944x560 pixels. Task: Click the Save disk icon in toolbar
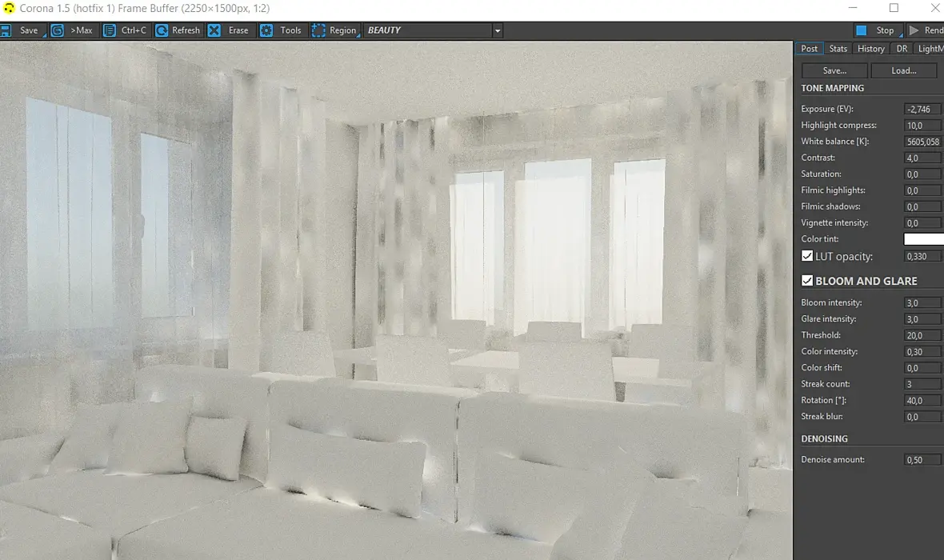click(x=6, y=30)
